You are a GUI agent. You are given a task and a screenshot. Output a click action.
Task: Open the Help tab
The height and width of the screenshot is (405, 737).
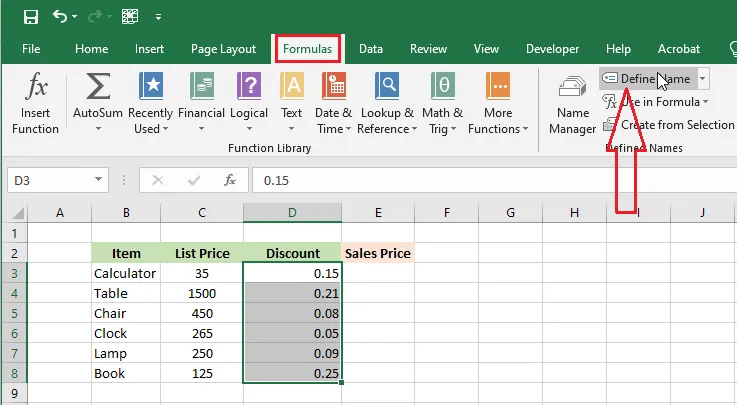coord(618,49)
